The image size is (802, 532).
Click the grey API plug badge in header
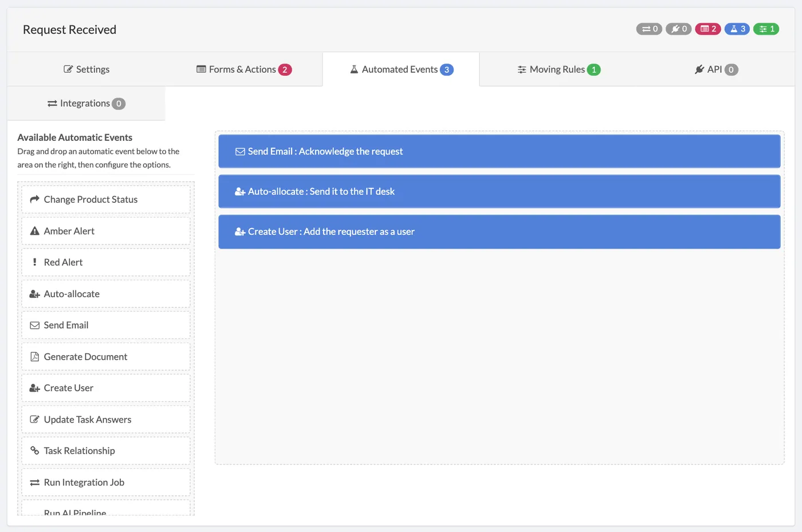(678, 29)
